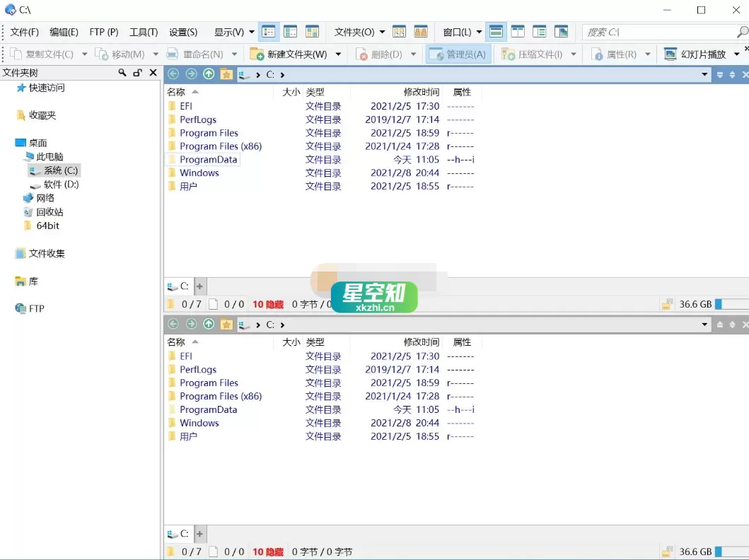Open 幻灯片播放 (Slideshow) from the toolbar

click(x=670, y=54)
